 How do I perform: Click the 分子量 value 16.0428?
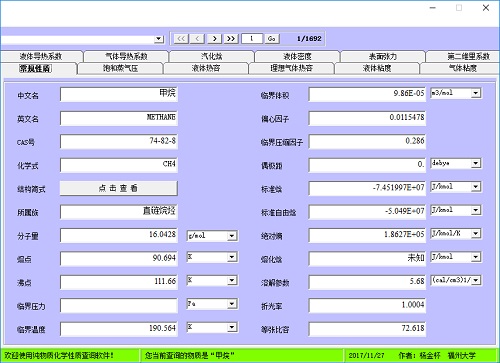pyautogui.click(x=119, y=235)
